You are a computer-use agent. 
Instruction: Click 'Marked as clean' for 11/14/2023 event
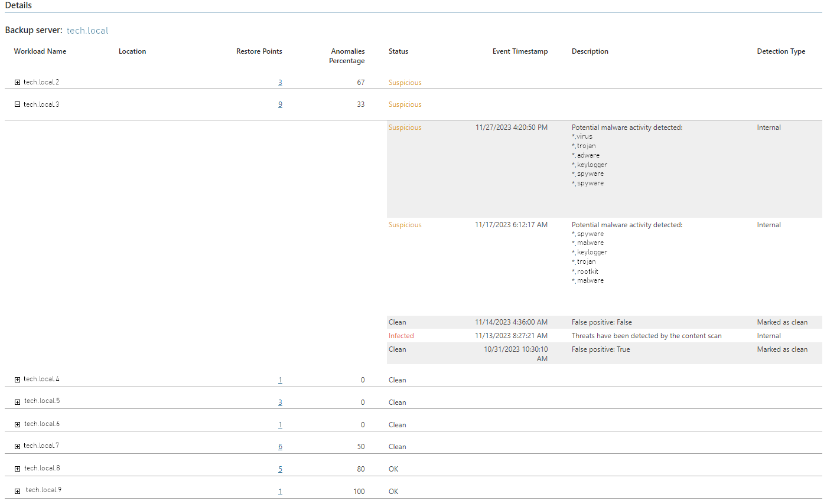782,322
